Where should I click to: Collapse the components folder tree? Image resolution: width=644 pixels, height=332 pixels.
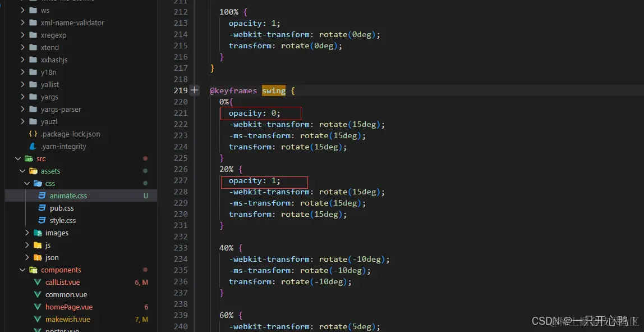click(22, 270)
